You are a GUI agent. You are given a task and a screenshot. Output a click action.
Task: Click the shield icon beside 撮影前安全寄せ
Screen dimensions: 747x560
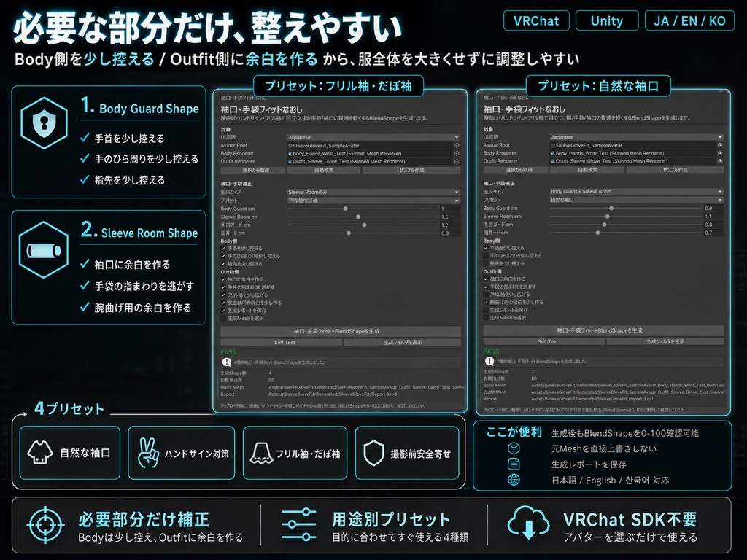(374, 453)
